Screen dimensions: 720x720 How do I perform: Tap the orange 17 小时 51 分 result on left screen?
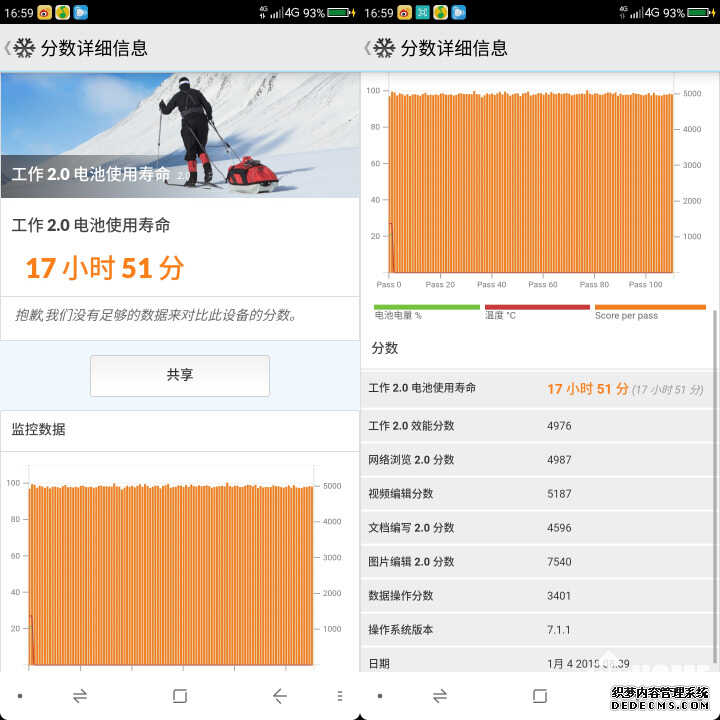[x=105, y=268]
